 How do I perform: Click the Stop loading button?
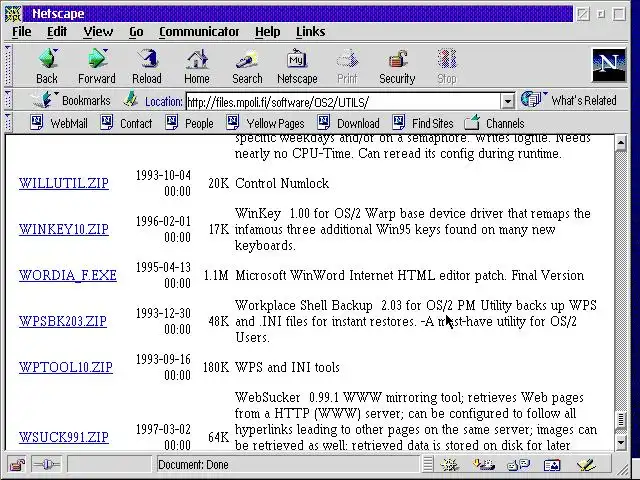447,66
